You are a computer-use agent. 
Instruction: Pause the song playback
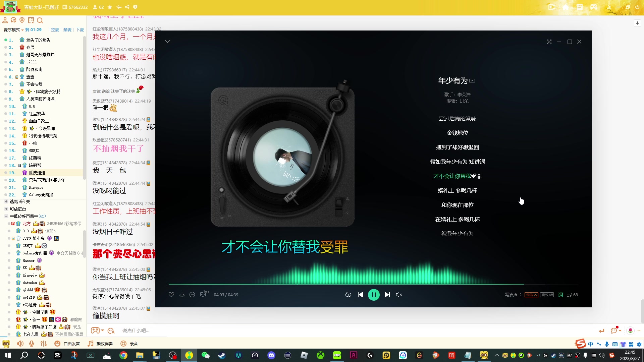pos(374,295)
